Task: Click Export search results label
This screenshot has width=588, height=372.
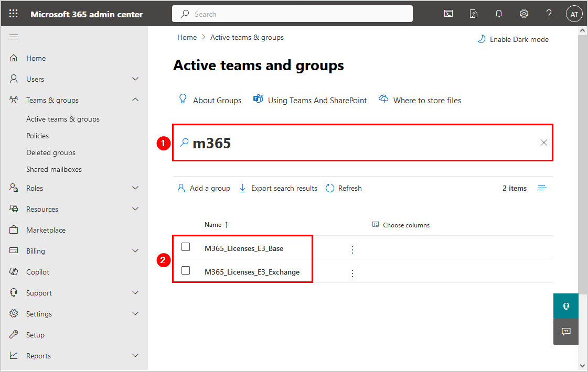Action: pos(284,189)
